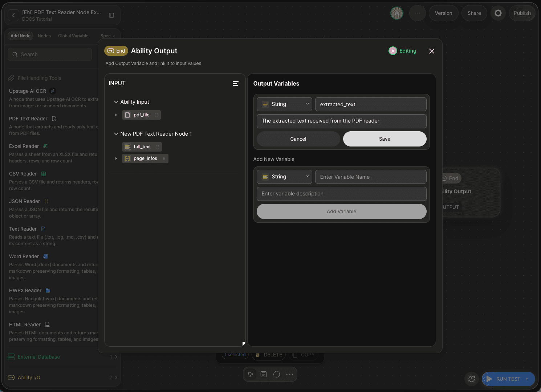
Task: Switch to the Add Node tab
Action: (x=20, y=36)
